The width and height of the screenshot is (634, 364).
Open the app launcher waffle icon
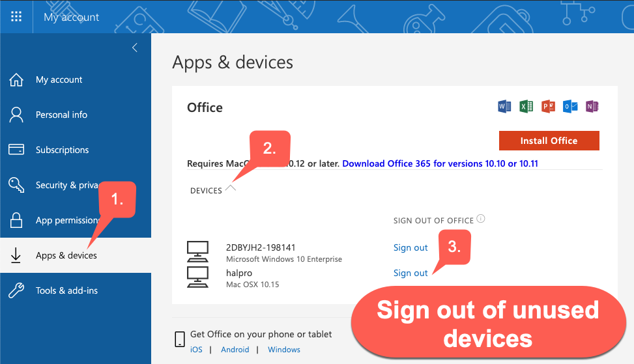coord(16,16)
